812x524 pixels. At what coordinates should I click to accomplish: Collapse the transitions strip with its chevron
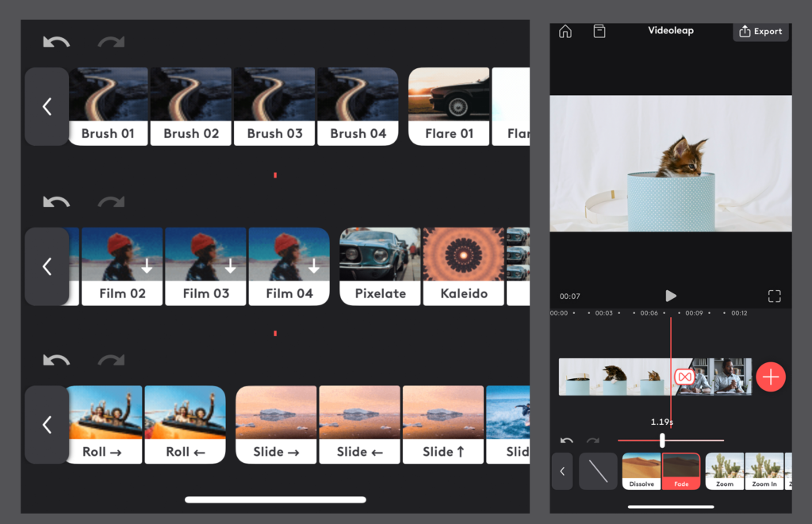(x=562, y=471)
